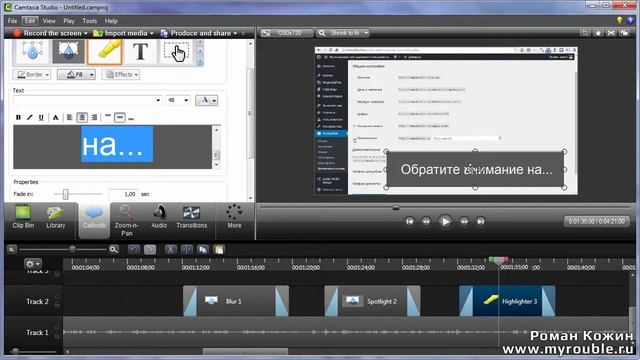Click the timeline Paste icon
Image resolution: width=640 pixels, height=360 pixels.
tap(219, 249)
